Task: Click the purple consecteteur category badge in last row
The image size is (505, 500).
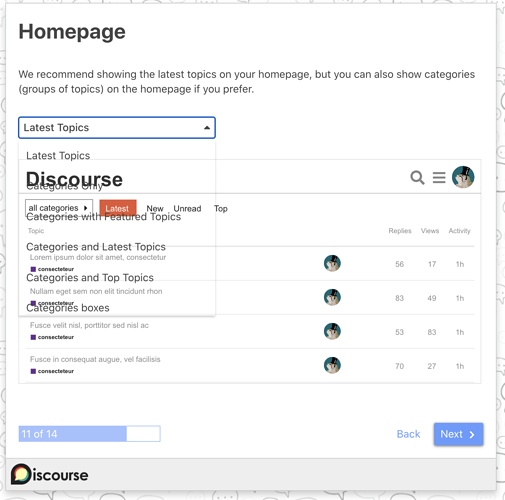Action: pos(52,371)
